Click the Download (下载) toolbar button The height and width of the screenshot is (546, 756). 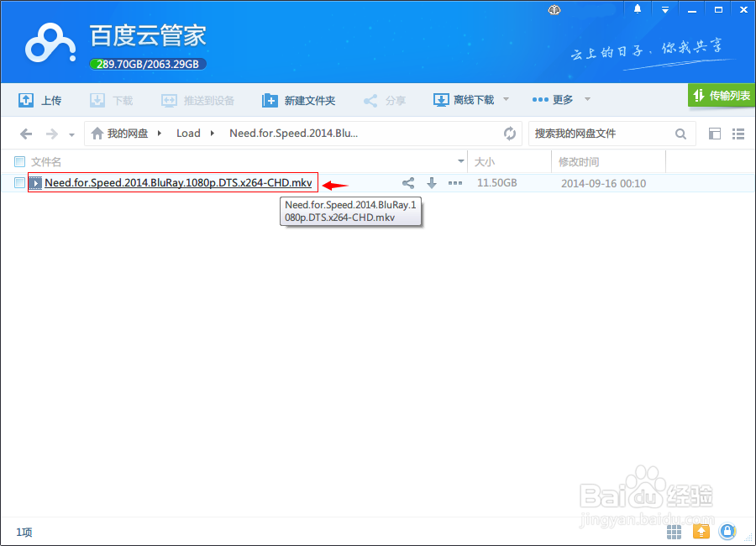coord(111,100)
